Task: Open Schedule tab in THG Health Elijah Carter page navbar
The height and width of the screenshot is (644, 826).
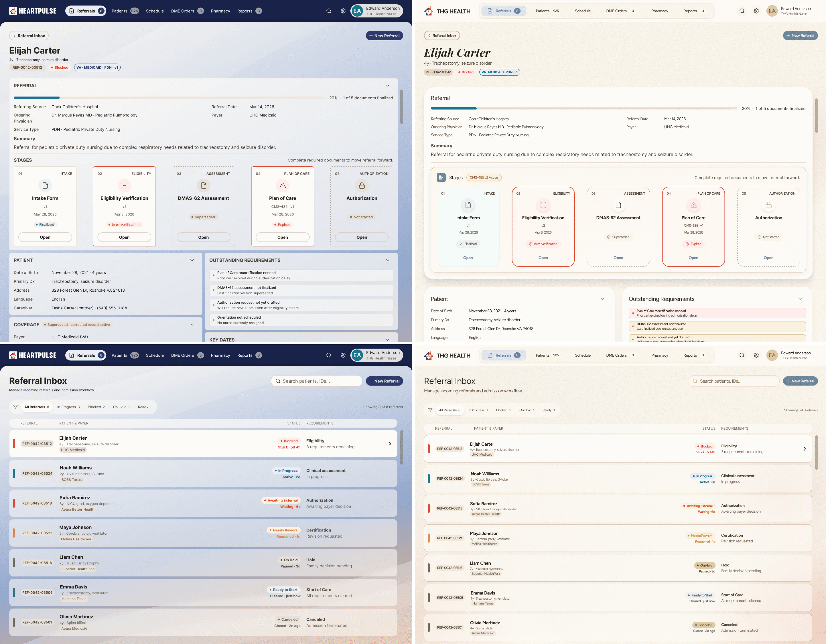Action: 582,11
